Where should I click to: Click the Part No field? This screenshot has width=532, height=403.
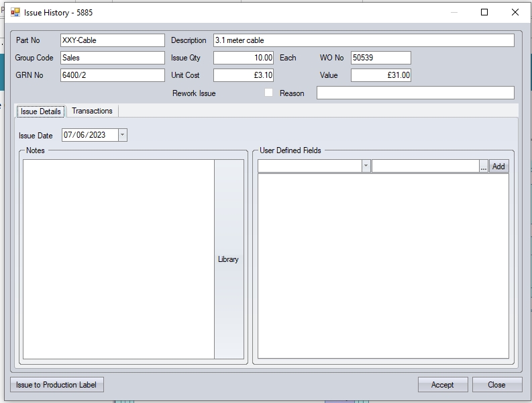click(x=112, y=40)
